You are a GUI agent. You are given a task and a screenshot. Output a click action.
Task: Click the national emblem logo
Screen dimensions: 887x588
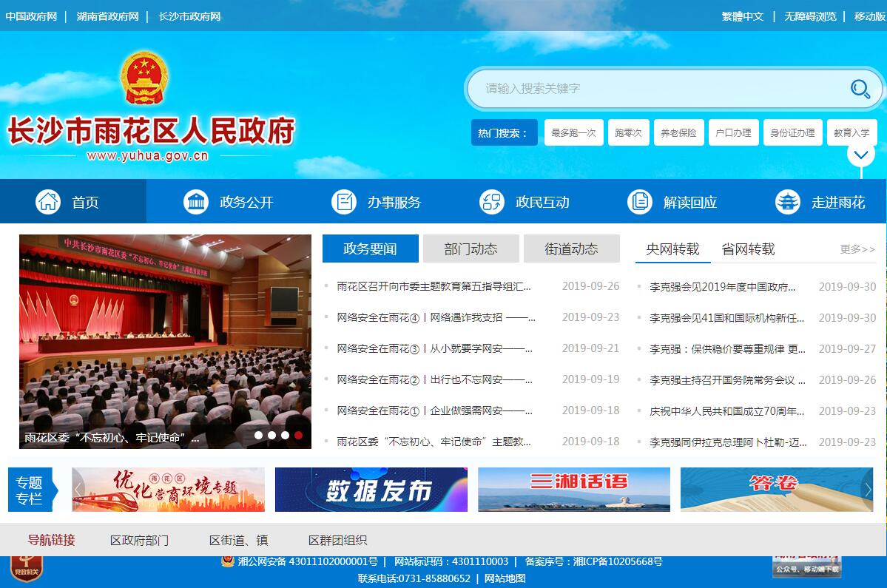[x=144, y=78]
